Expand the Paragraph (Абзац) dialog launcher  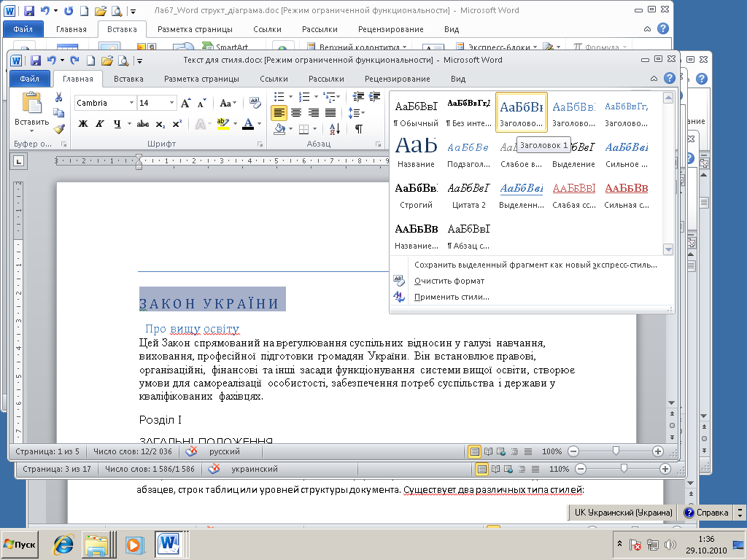coord(378,144)
